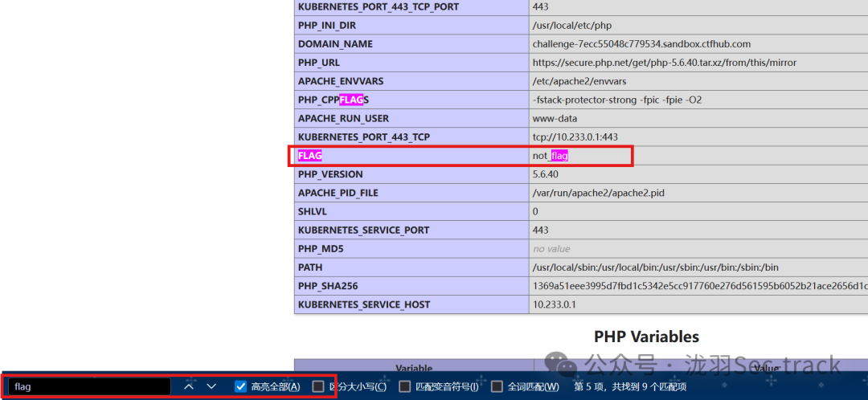Click the KUBERNETES_PORT_443_TCP variable name
The image size is (868, 400).
(x=364, y=137)
